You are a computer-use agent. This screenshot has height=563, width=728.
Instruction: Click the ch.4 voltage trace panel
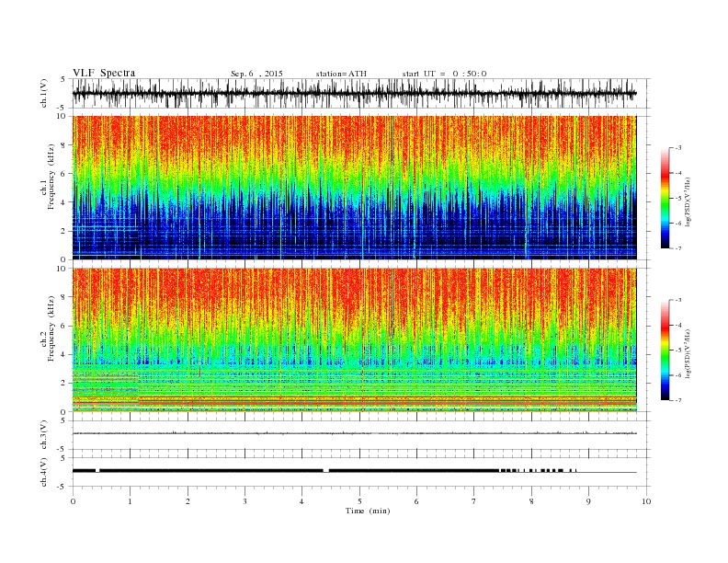point(361,472)
